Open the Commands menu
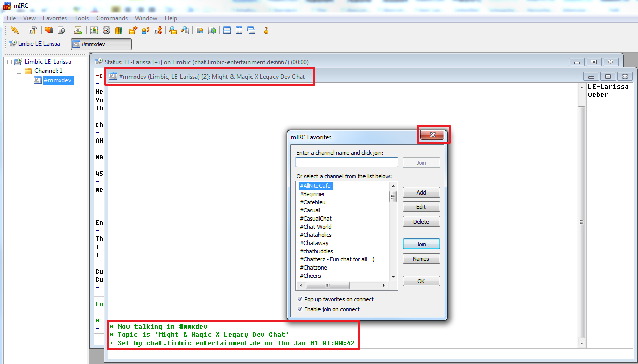The height and width of the screenshot is (364, 638). 112,18
